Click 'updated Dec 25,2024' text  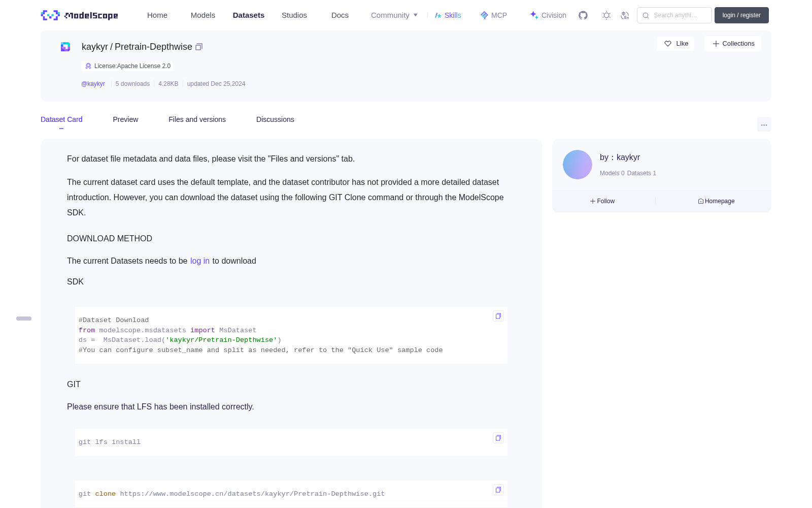(x=216, y=84)
